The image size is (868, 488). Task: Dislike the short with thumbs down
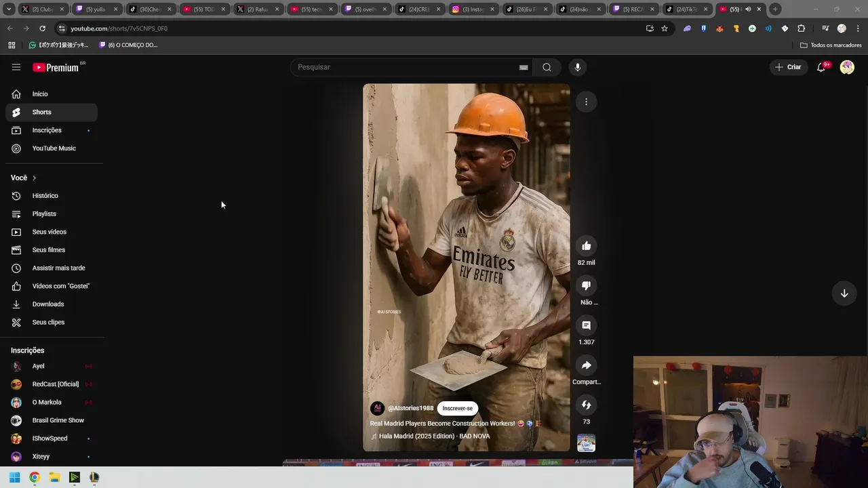coord(587,285)
